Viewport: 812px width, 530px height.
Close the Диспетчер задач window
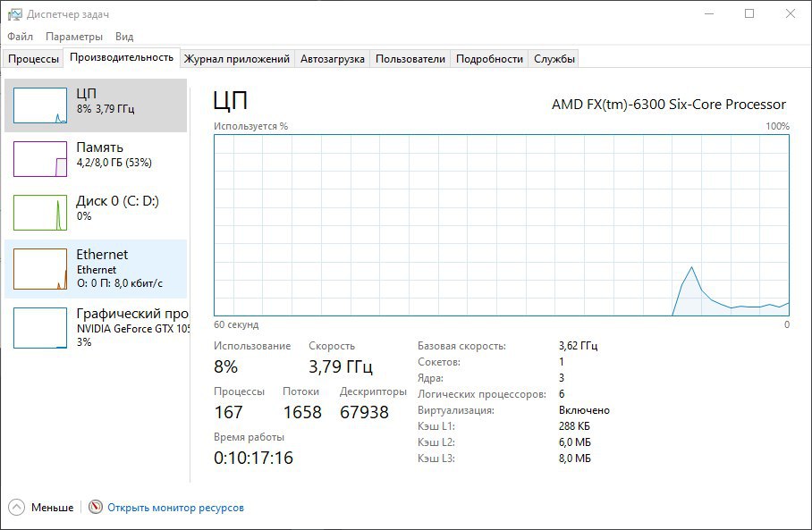(791, 14)
